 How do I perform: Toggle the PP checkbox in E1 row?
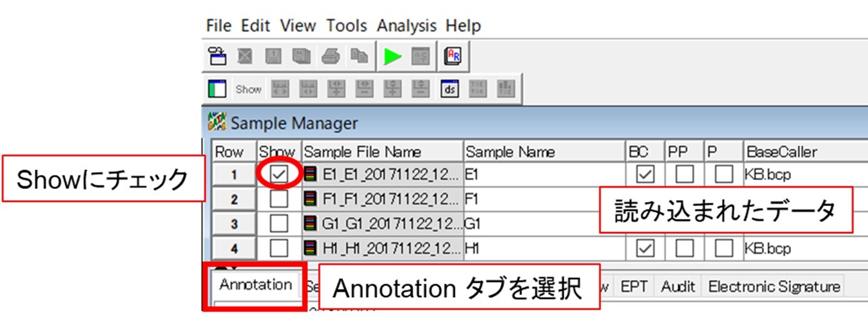coord(684,175)
